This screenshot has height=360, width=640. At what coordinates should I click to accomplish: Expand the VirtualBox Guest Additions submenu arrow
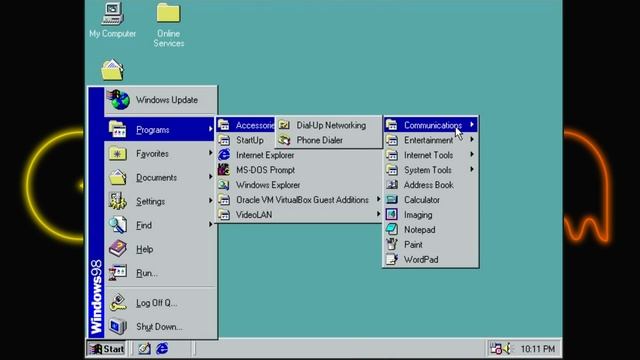point(378,199)
